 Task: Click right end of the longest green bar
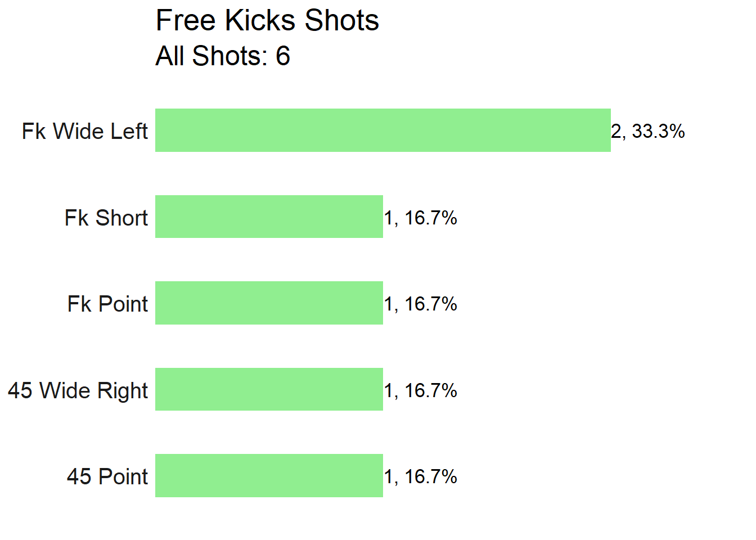(x=607, y=130)
